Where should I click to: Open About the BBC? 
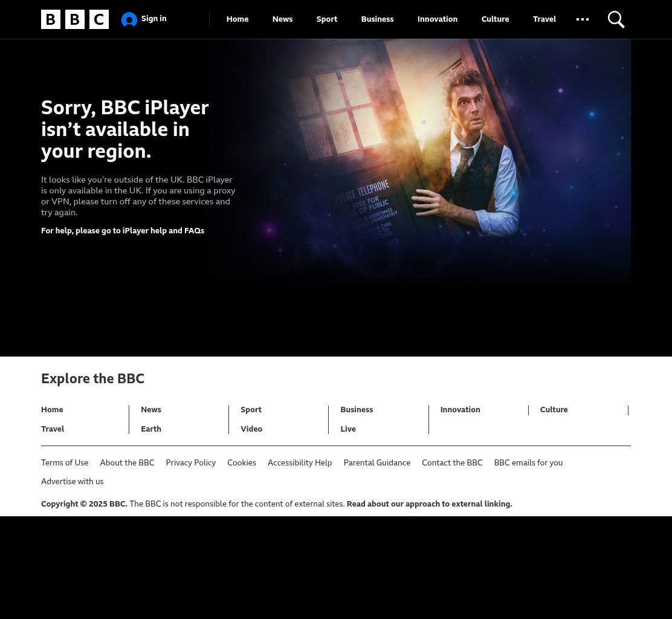click(127, 462)
